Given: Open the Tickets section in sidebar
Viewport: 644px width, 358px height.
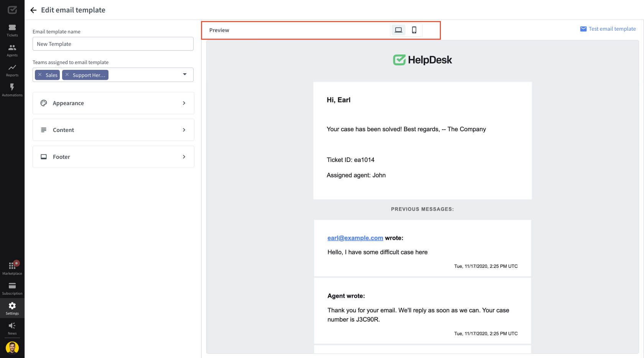Looking at the screenshot, I should pos(12,30).
